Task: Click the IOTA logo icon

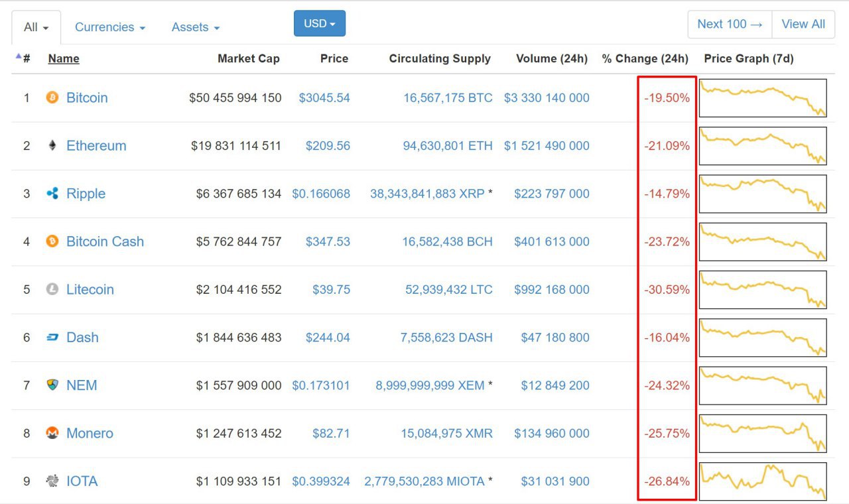Action: 52,481
